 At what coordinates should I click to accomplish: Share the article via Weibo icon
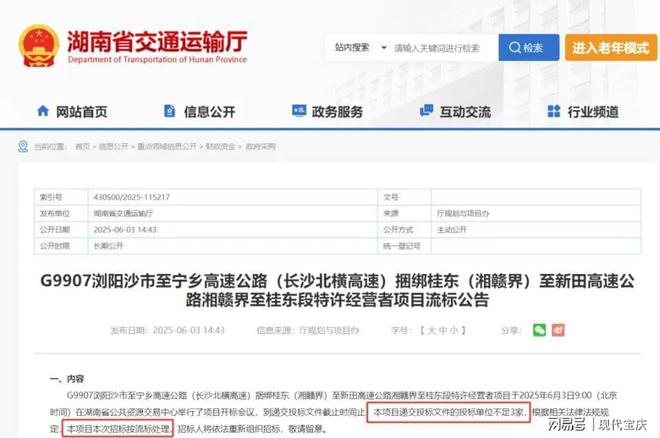click(x=565, y=329)
